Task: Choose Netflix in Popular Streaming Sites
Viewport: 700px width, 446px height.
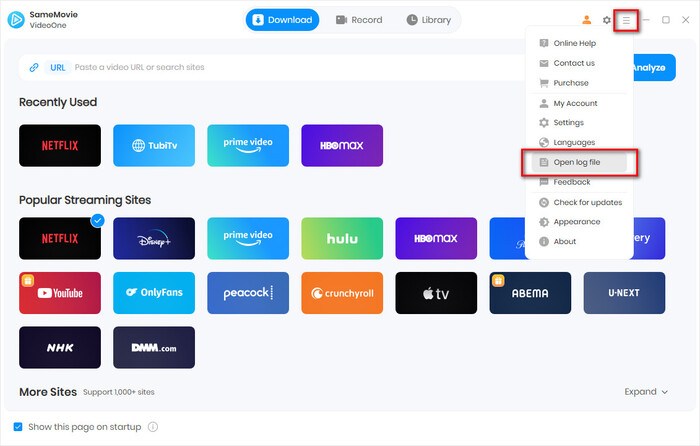Action: tap(60, 238)
